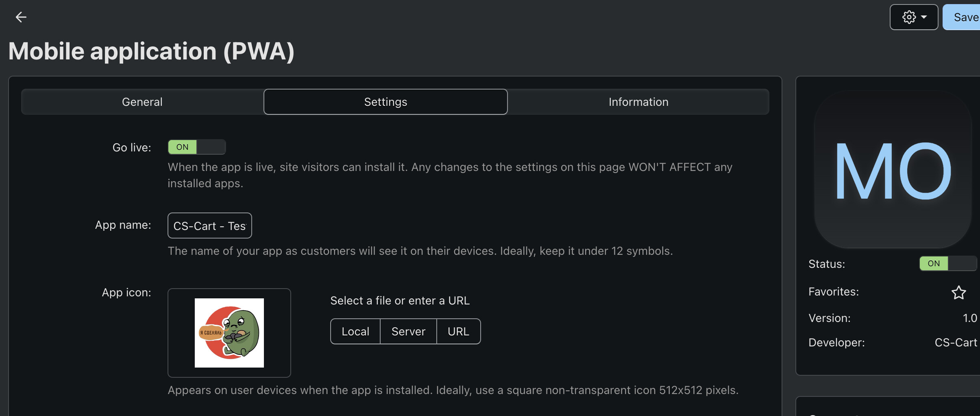Switch to the General tab
Screen dimensions: 980x416
(x=142, y=102)
